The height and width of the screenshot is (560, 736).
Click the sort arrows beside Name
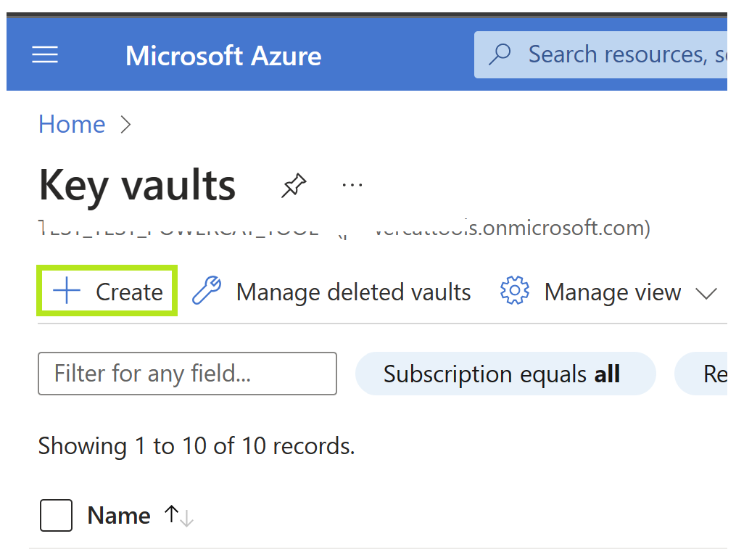[x=178, y=516]
